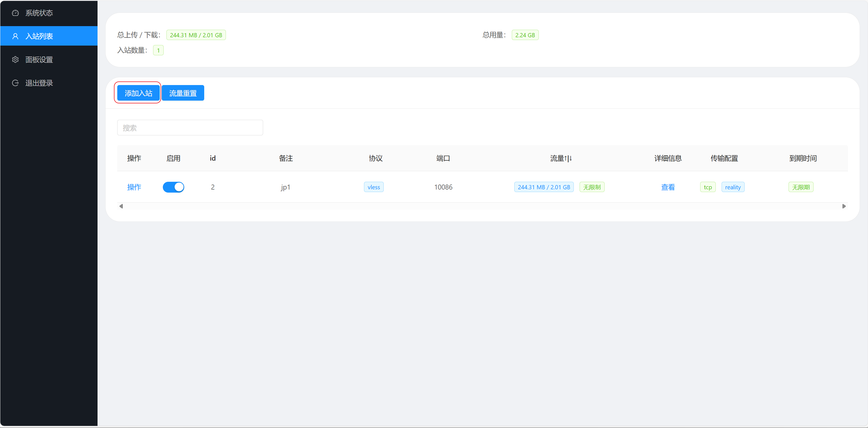Click the port value 10086
Image resolution: width=868 pixels, height=428 pixels.
443,187
